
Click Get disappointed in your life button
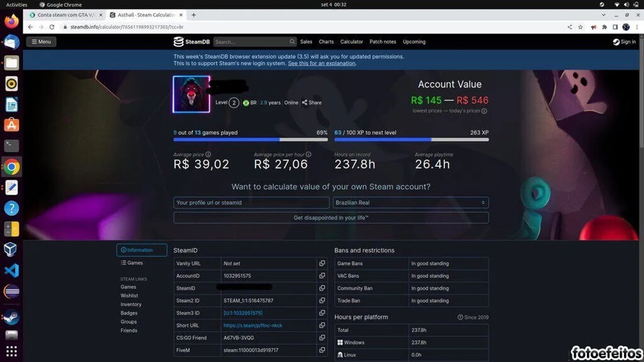tap(331, 218)
